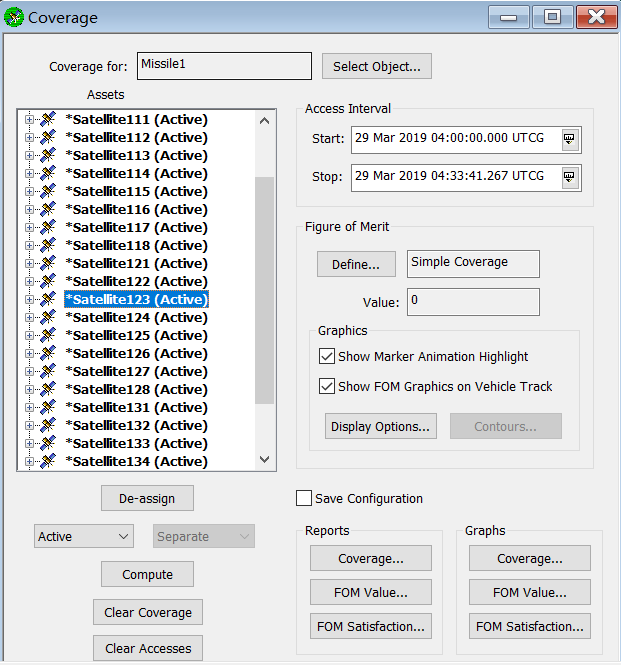The width and height of the screenshot is (621, 665).
Task: Click the satellite icon beside Satellite125
Action: click(x=48, y=335)
